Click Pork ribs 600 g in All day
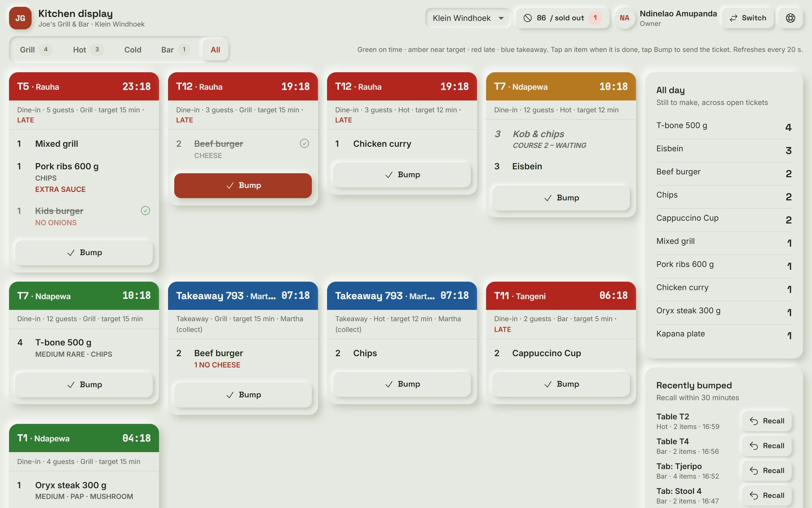 (x=724, y=265)
